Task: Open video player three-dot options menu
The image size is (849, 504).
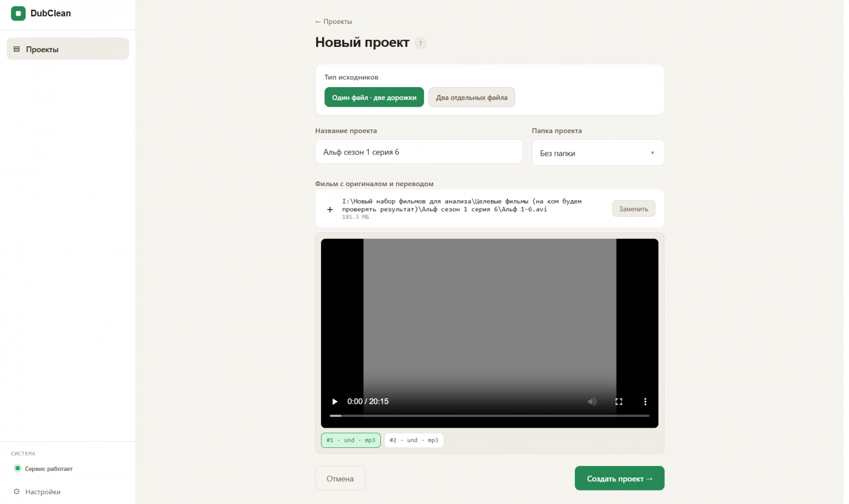Action: (645, 402)
